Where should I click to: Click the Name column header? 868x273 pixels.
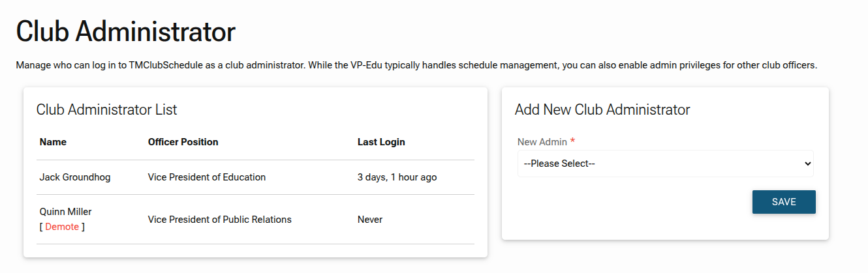point(53,142)
